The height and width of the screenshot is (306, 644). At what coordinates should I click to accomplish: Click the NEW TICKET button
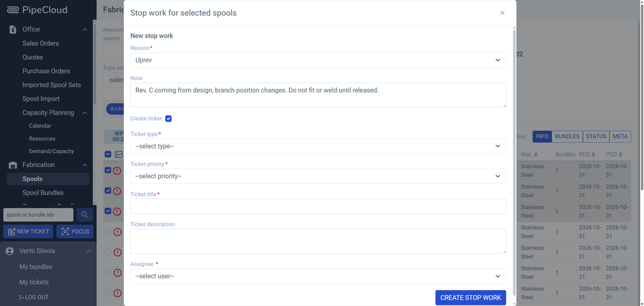coord(28,232)
